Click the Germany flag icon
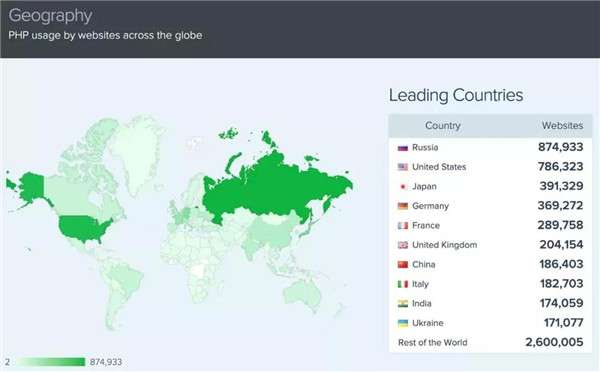The width and height of the screenshot is (600, 372). (x=403, y=206)
